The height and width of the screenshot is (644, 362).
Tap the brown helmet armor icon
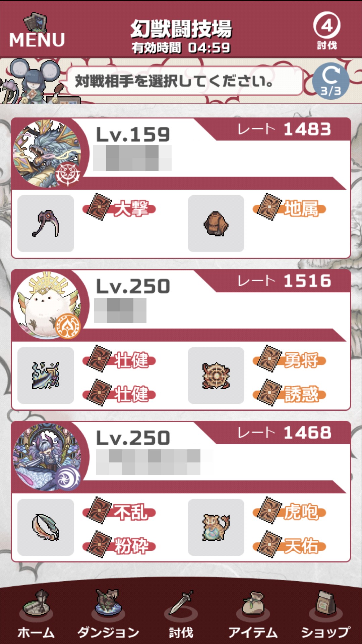[216, 224]
